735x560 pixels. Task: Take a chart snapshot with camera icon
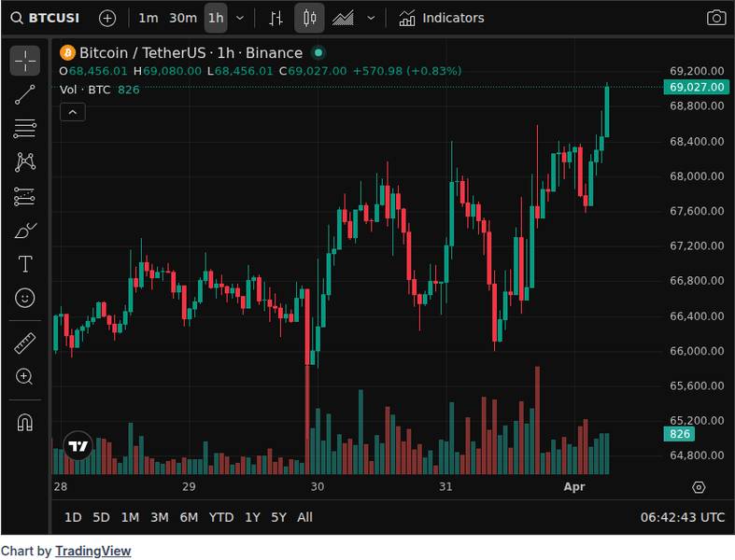pyautogui.click(x=716, y=19)
